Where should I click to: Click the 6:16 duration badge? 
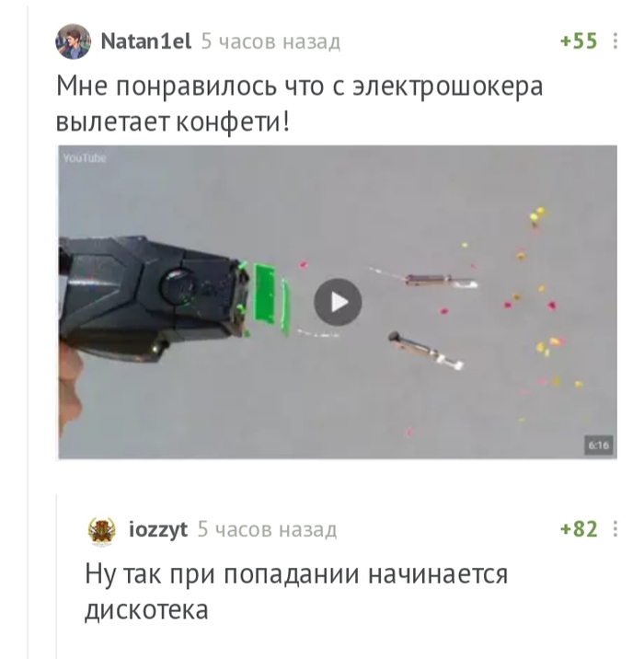click(598, 445)
